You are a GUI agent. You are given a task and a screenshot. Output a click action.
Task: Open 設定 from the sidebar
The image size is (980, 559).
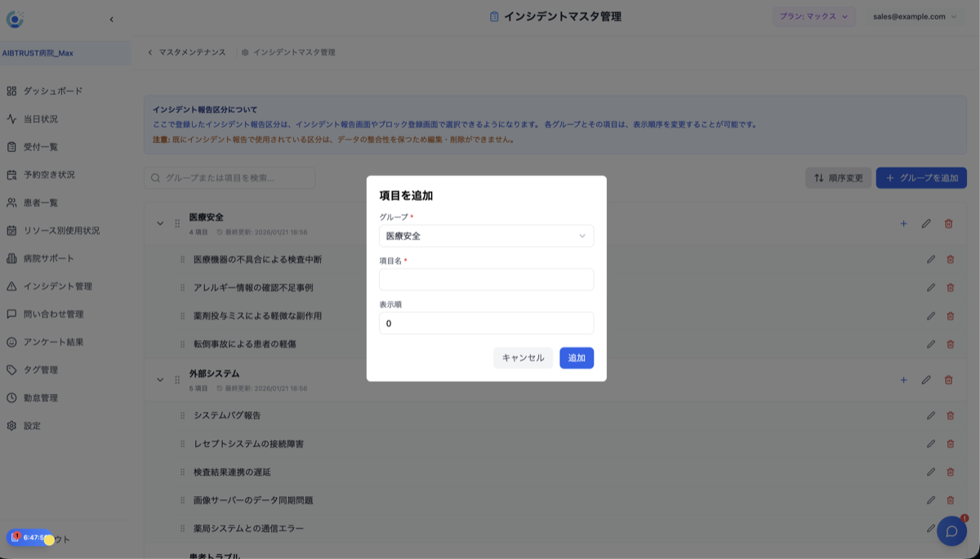36,426
